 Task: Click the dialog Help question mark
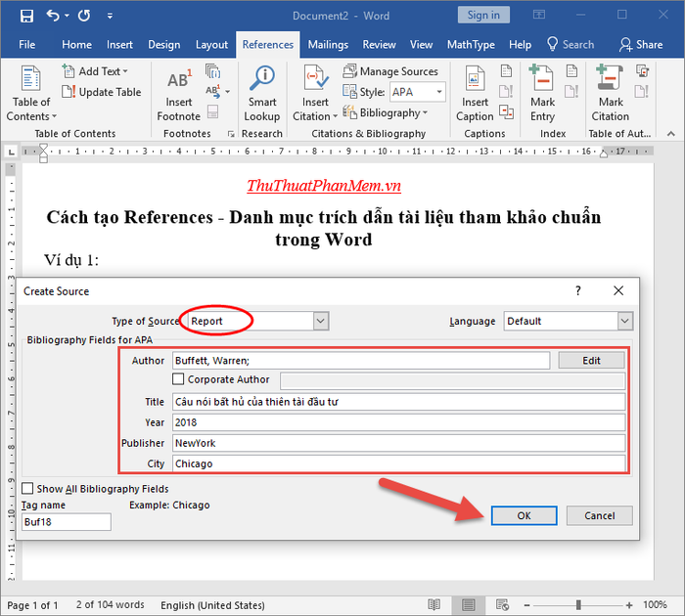click(578, 290)
